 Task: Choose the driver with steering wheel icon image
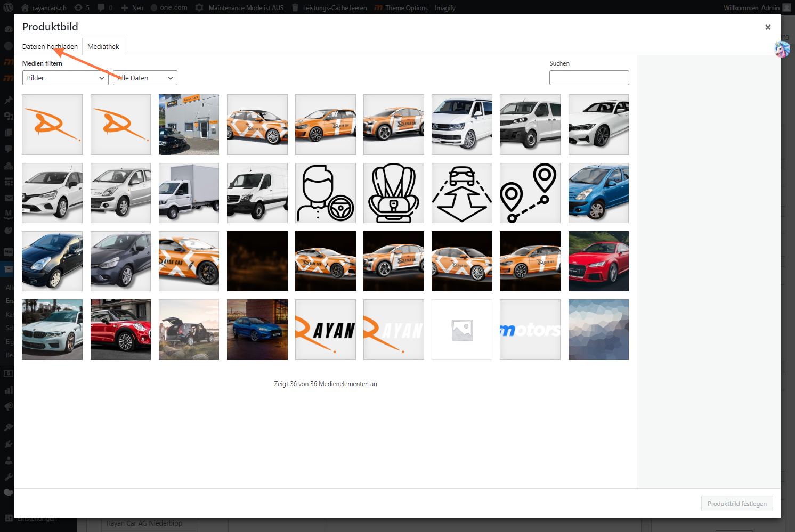point(326,193)
